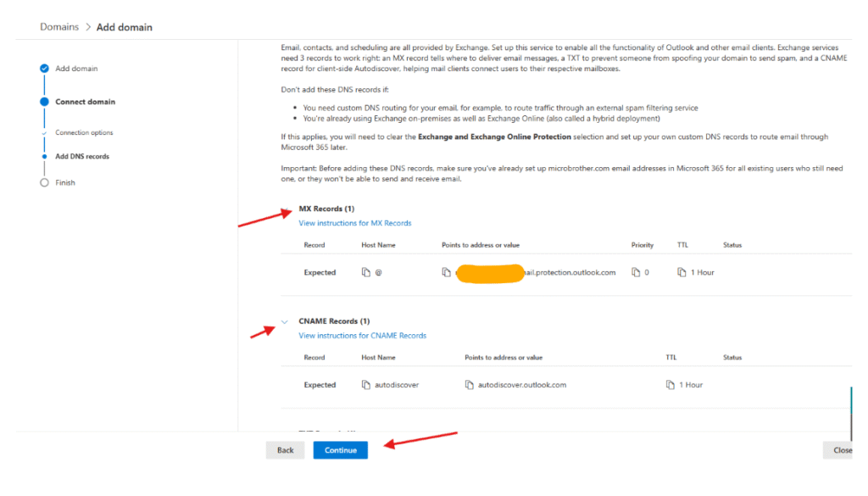
Task: Navigate to Domains in the breadcrumb
Action: pyautogui.click(x=59, y=27)
